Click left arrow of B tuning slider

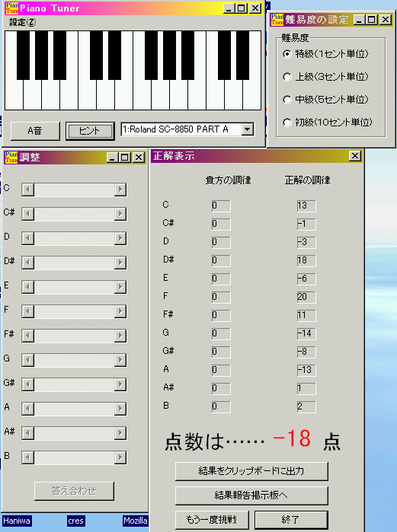(x=28, y=457)
